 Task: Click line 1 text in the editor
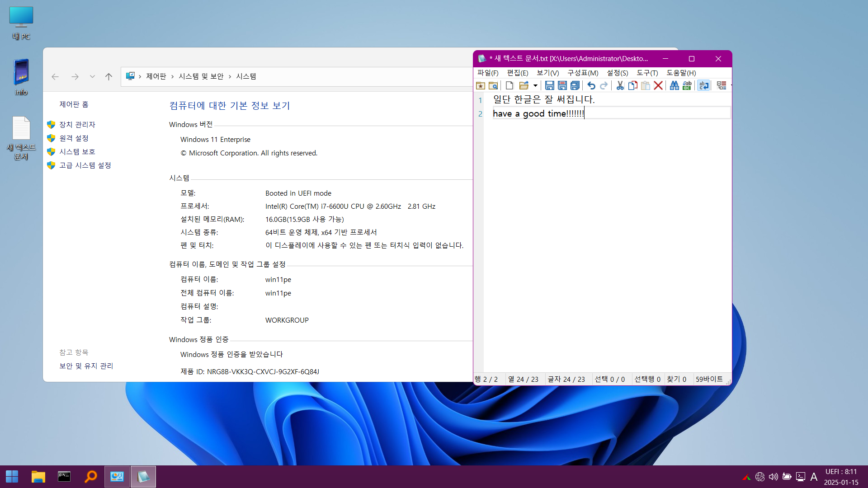pyautogui.click(x=544, y=99)
